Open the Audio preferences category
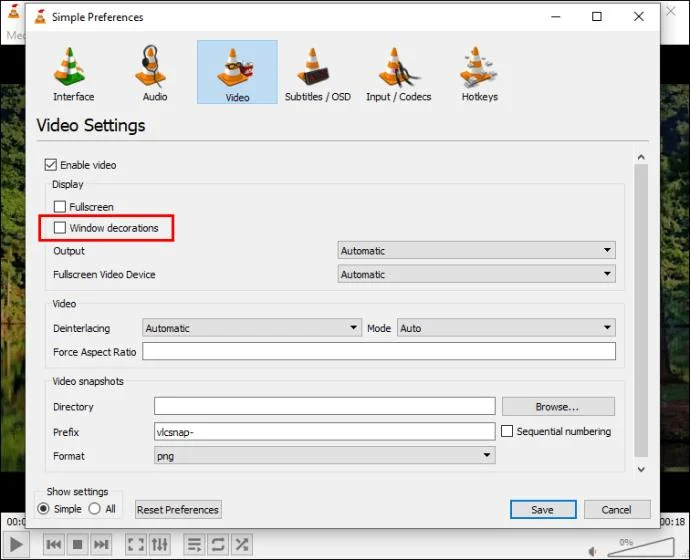This screenshot has width=690, height=560. click(154, 73)
